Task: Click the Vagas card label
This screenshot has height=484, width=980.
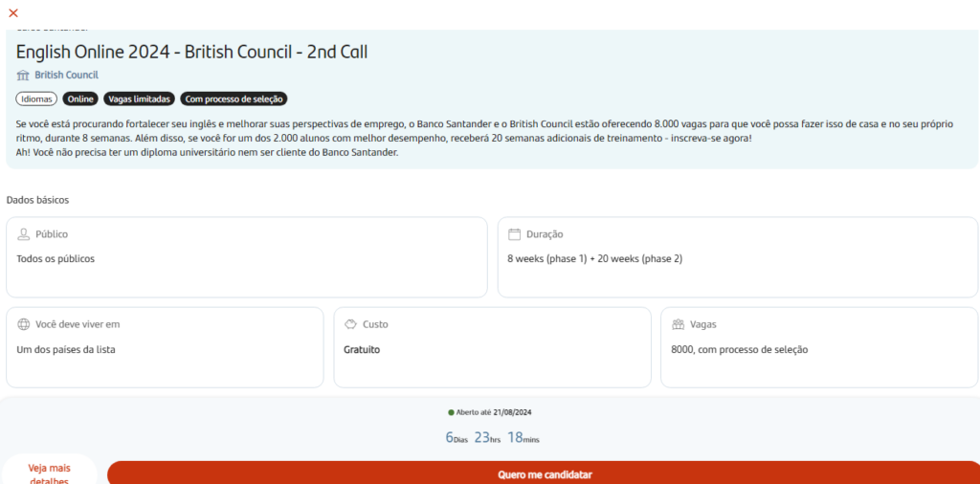Action: click(x=703, y=325)
